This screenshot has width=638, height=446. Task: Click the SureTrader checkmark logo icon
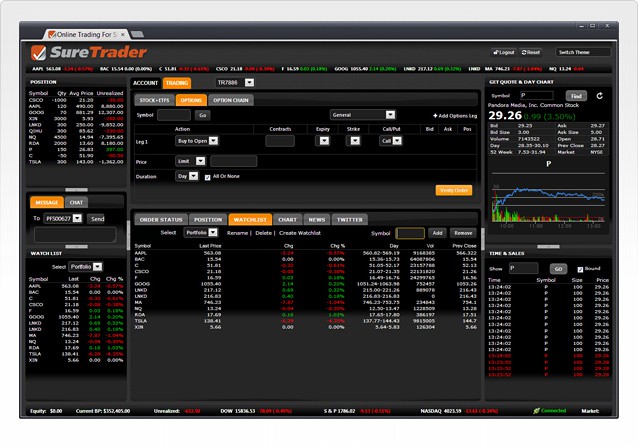[x=39, y=52]
